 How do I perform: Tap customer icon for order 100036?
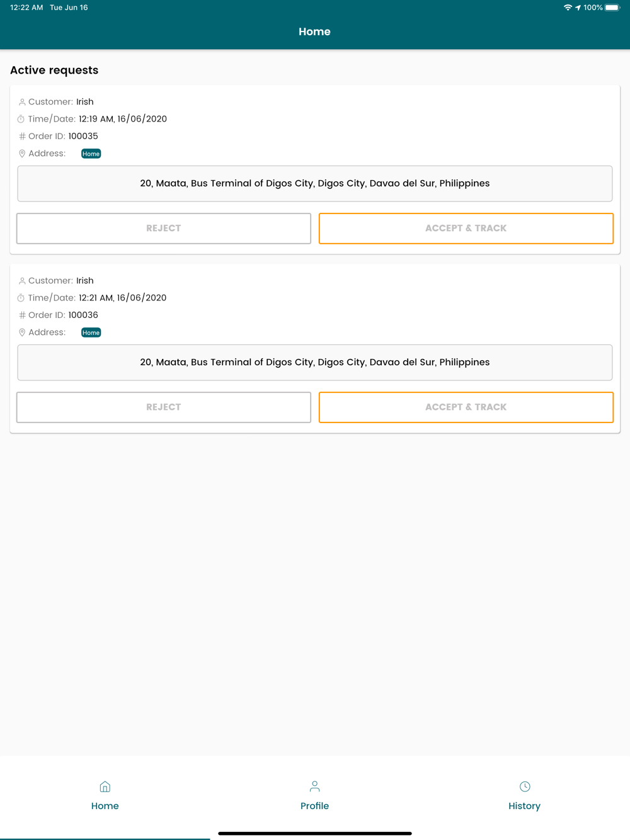pyautogui.click(x=22, y=281)
